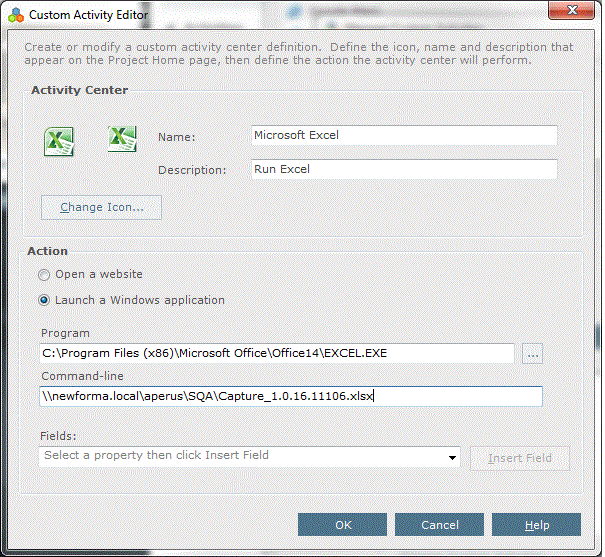Click the Change Icon button
Image resolution: width=605 pixels, height=557 pixels.
[x=101, y=208]
